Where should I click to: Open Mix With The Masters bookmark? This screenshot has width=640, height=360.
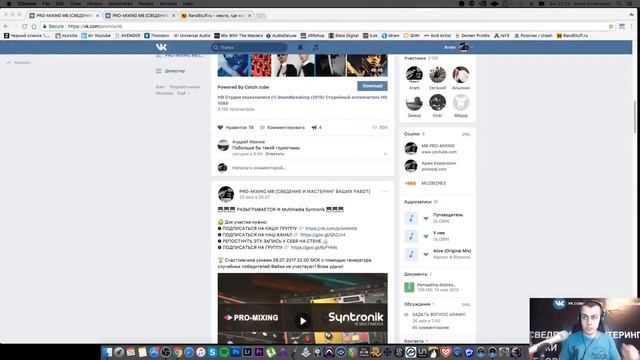[239, 36]
